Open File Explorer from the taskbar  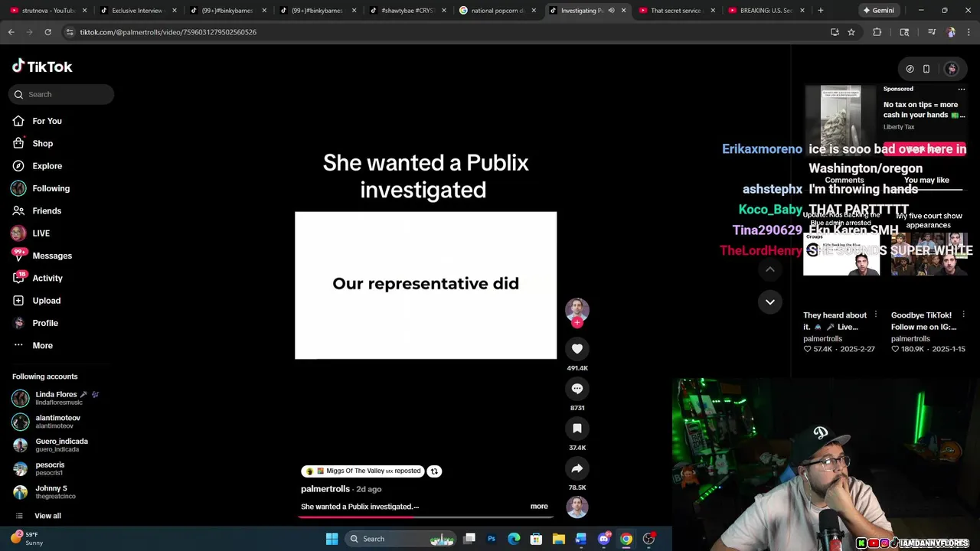tap(559, 539)
